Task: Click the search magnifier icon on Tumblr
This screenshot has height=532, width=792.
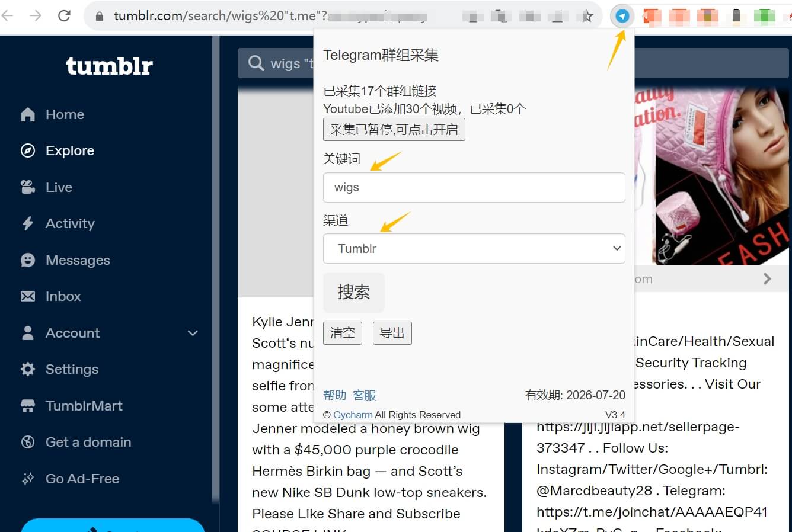Action: [256, 63]
